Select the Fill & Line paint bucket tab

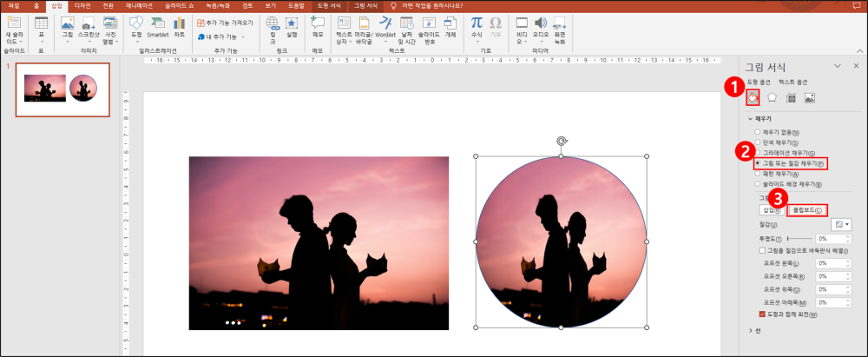[x=753, y=98]
